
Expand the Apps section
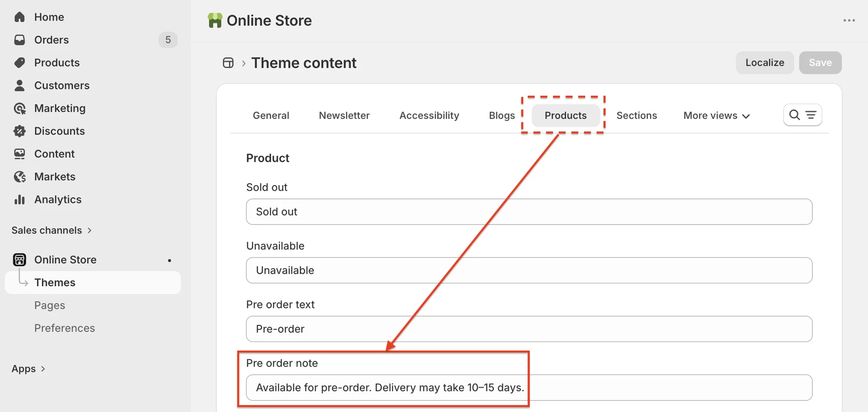pyautogui.click(x=28, y=369)
